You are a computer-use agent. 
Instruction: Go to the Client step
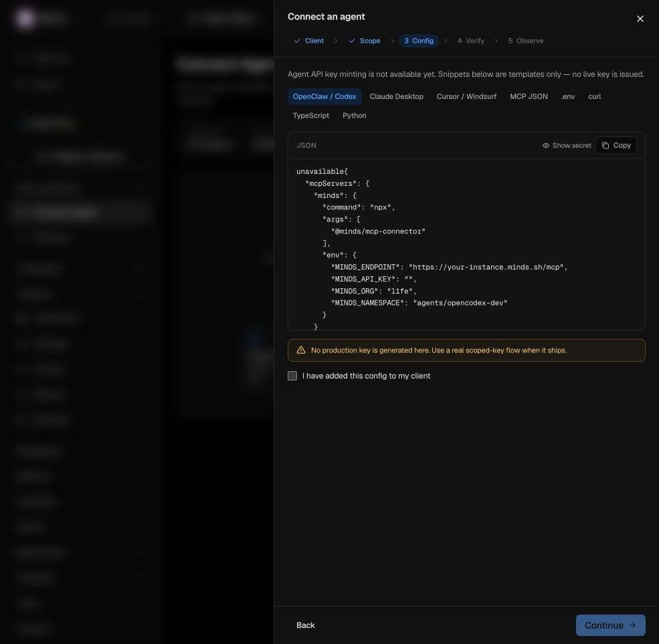[x=309, y=41]
